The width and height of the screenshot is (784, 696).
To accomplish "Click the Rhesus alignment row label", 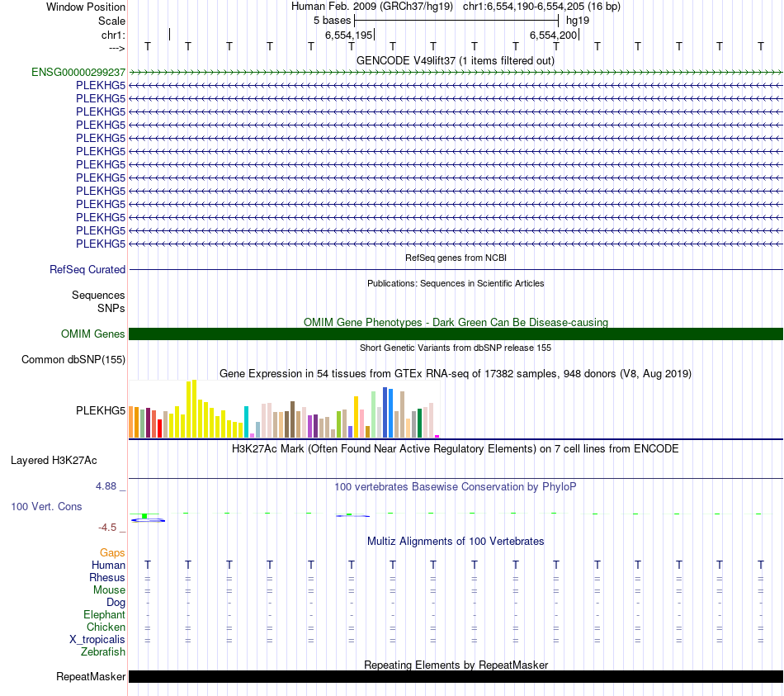I will [107, 577].
